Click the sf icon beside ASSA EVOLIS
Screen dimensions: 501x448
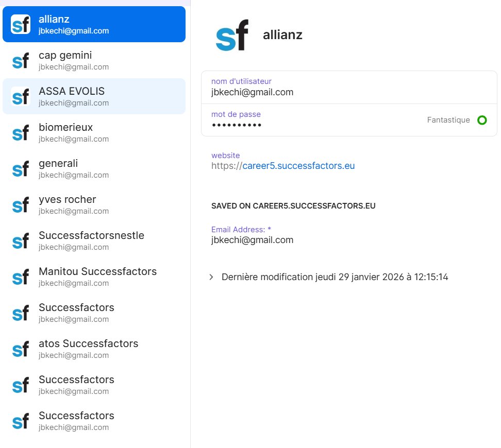pos(21,96)
